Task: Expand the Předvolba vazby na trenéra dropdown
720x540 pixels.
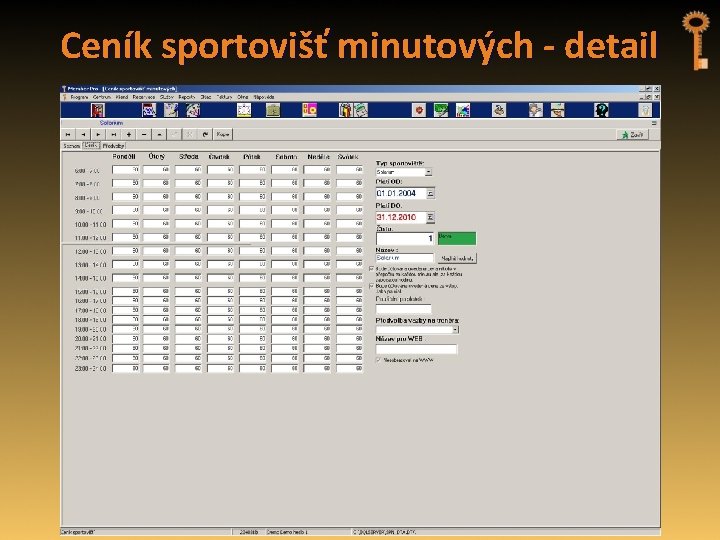Action: point(455,330)
